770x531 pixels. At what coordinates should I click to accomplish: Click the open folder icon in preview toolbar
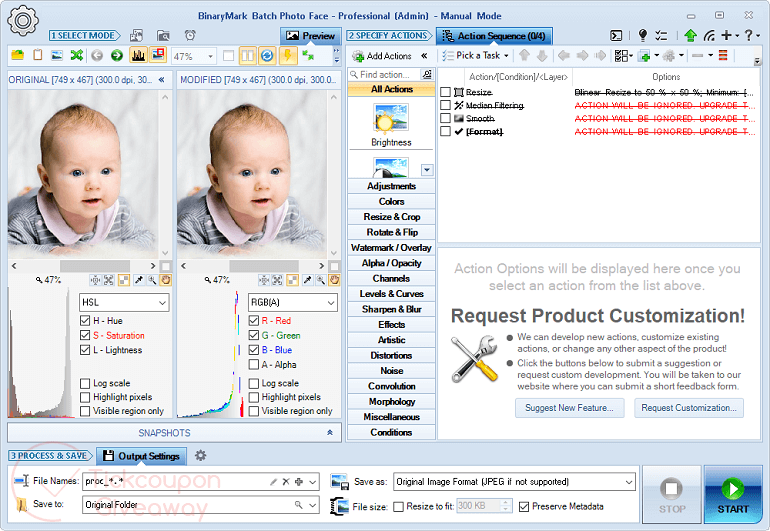18,56
